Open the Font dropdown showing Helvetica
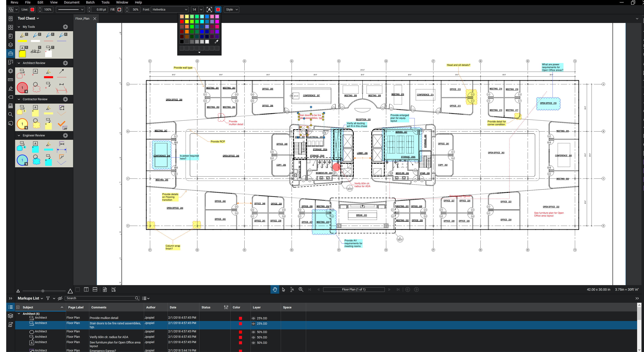644x352 pixels. point(170,10)
